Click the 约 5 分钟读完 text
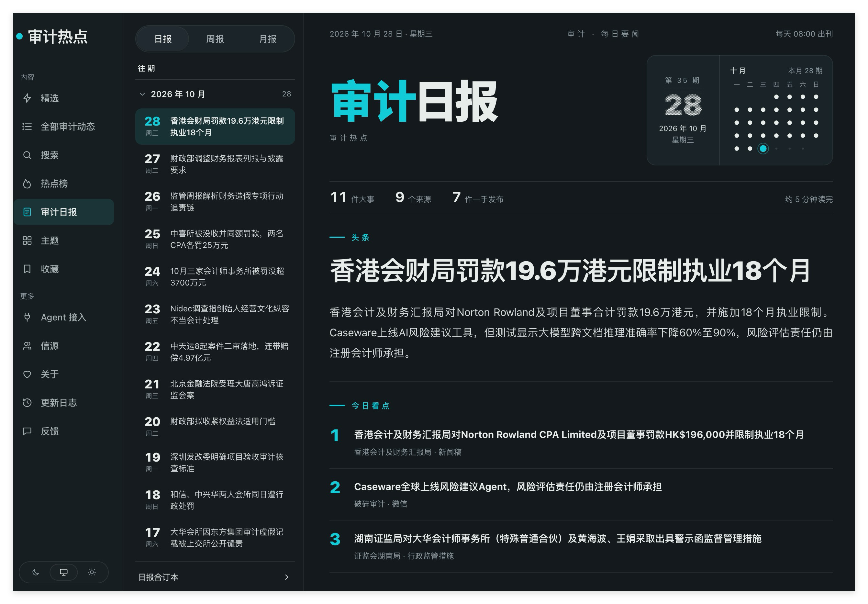Viewport: 868px width, 604px height. 809,199
